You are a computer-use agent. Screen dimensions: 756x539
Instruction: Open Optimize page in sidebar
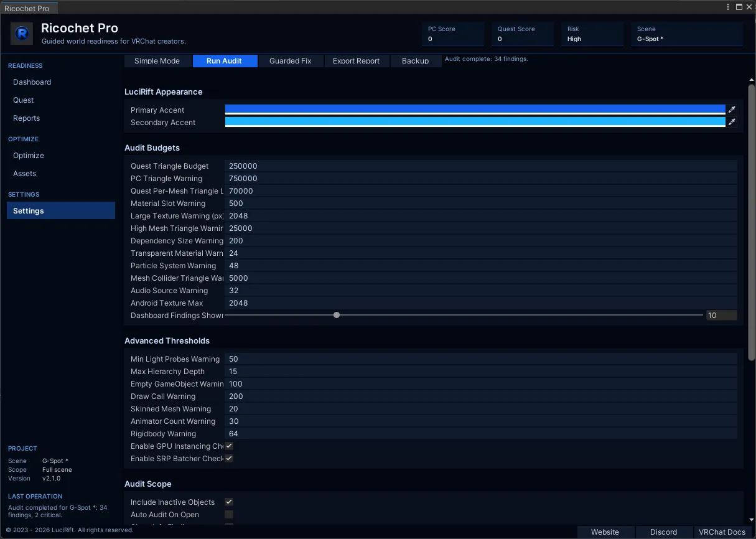point(60,156)
